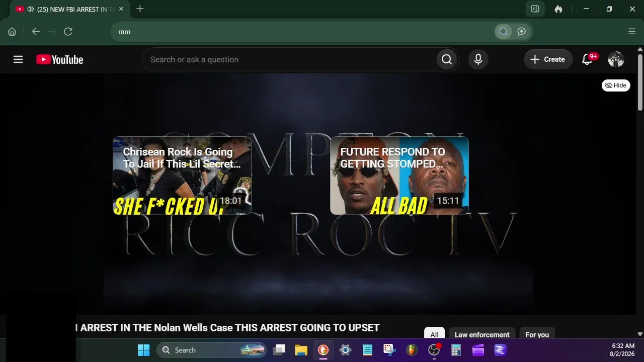The width and height of the screenshot is (644, 362).
Task: Open OBS Studio from the taskbar
Action: (434, 350)
